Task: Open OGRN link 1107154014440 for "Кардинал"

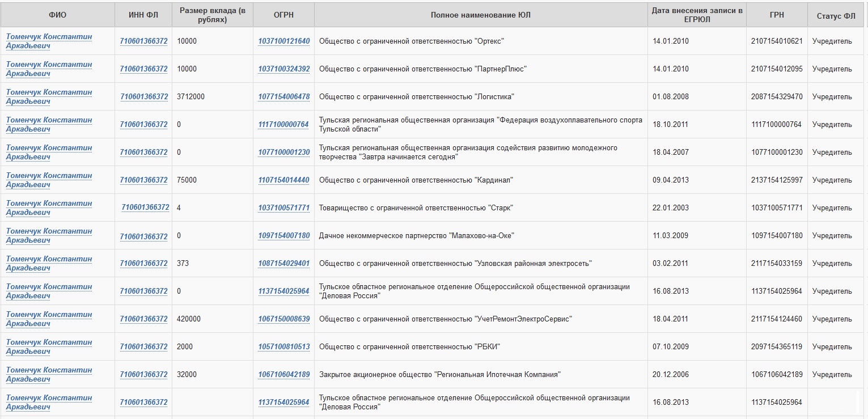Action: click(x=284, y=180)
